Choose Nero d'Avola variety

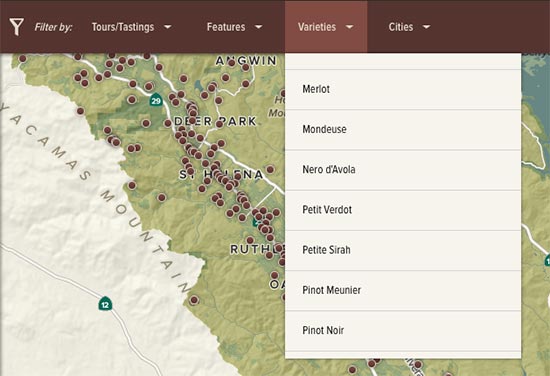pos(403,170)
